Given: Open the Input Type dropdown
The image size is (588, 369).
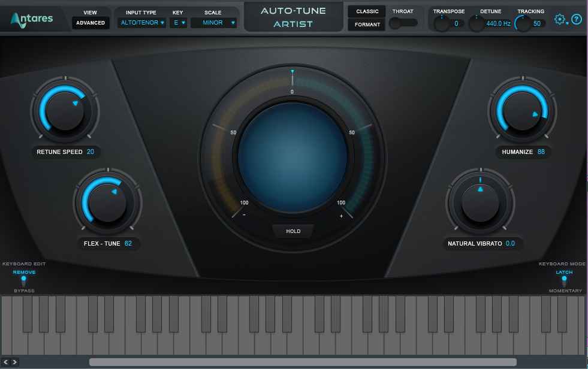Looking at the screenshot, I should (x=141, y=22).
